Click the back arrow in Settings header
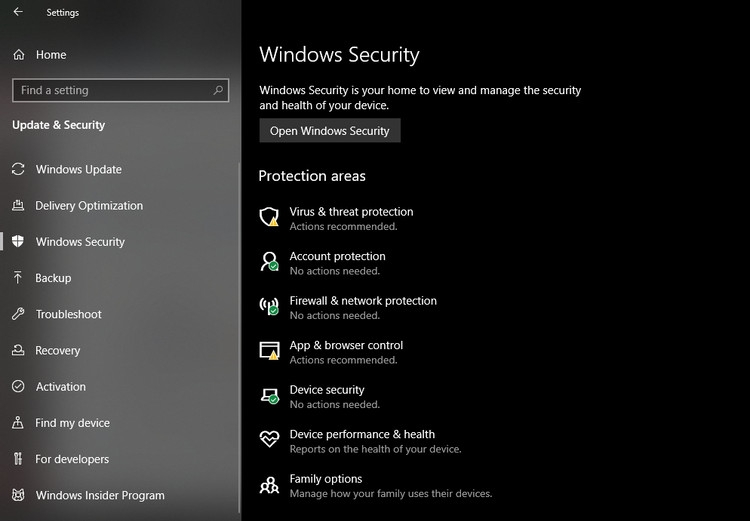750x521 pixels. [x=18, y=13]
